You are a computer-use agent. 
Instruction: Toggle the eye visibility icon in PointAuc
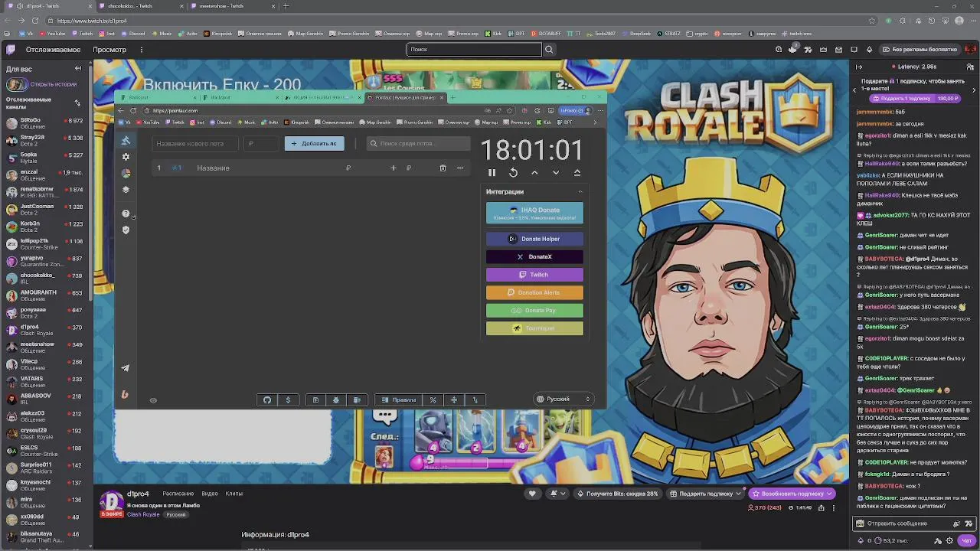[x=153, y=400]
